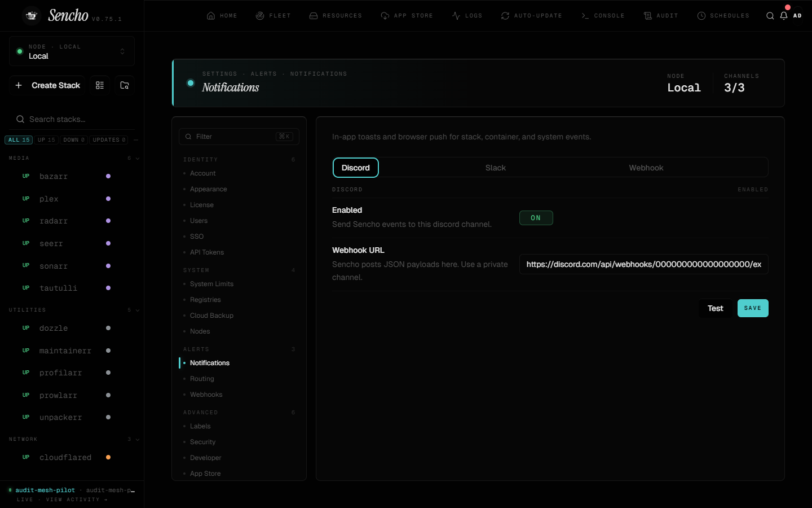Filter stacks by UPDATES 0

point(109,140)
